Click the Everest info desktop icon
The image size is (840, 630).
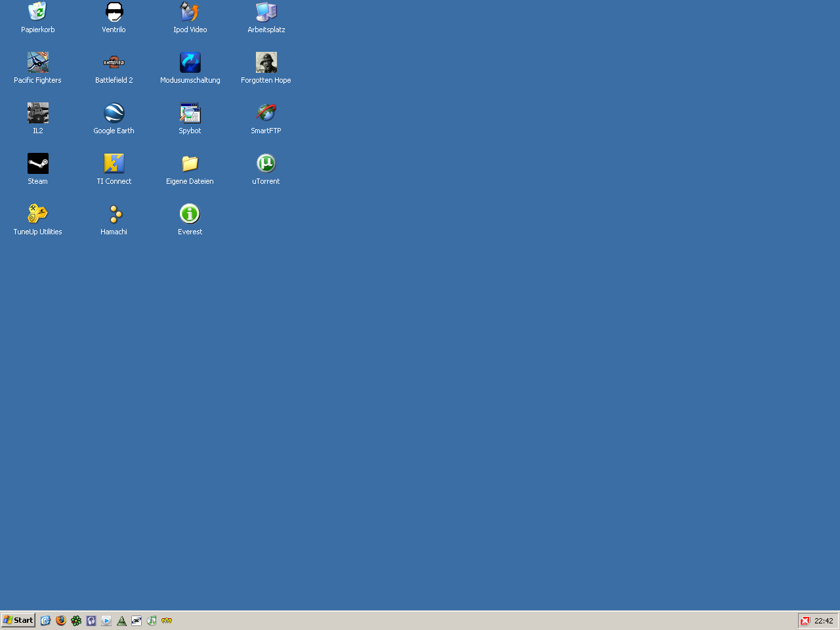(190, 214)
